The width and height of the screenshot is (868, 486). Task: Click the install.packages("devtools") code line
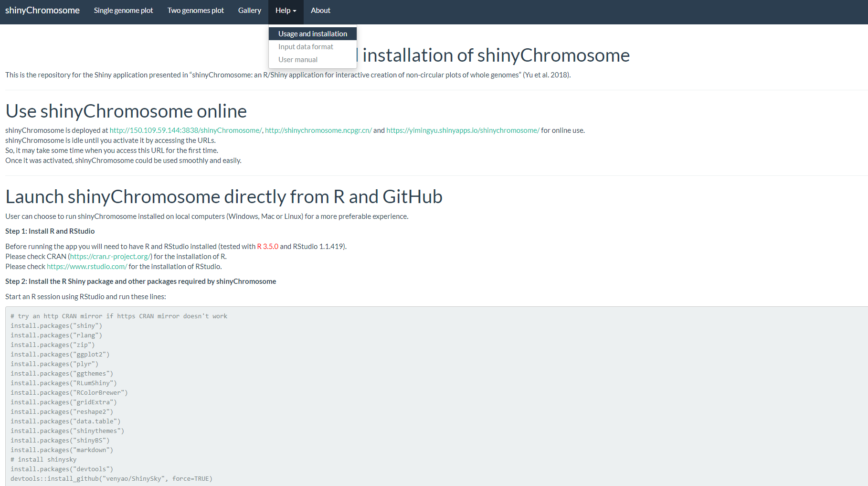(62, 469)
